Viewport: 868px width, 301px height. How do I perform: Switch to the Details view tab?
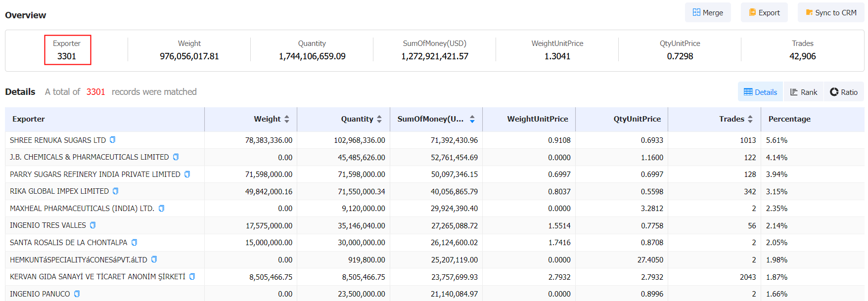click(x=760, y=92)
